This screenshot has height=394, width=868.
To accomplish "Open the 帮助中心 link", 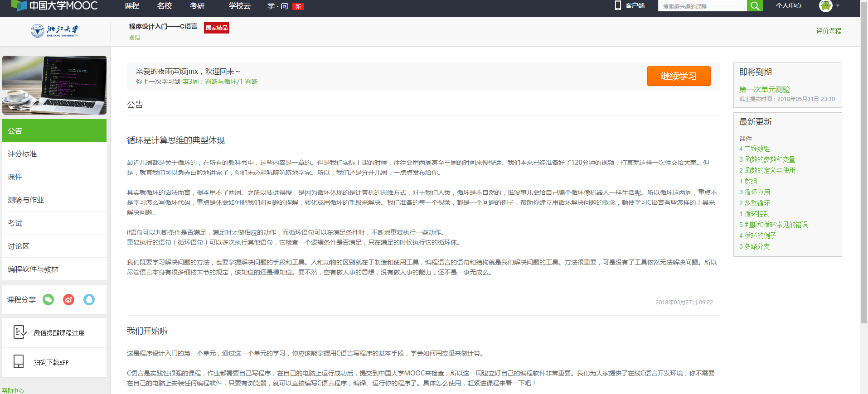I will click(x=13, y=390).
